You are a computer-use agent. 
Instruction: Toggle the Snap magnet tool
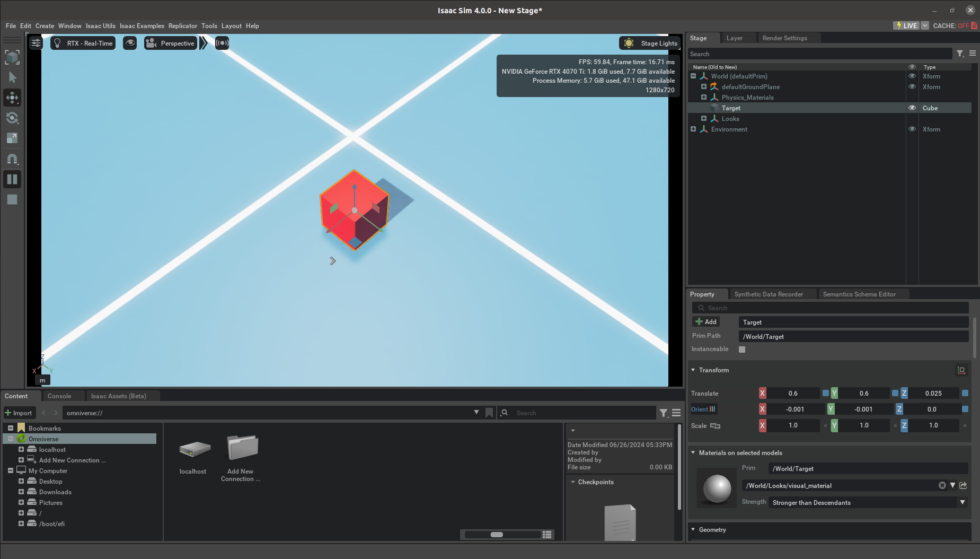point(12,159)
